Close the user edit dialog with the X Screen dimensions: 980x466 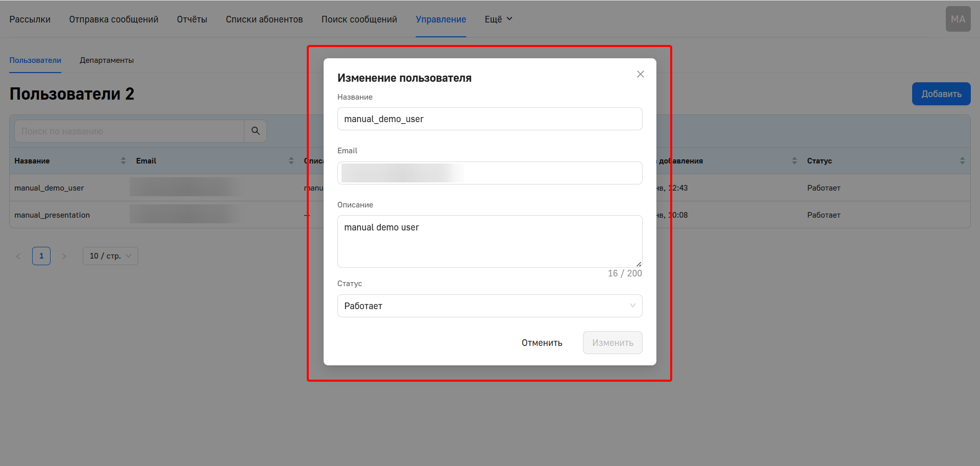tap(640, 74)
